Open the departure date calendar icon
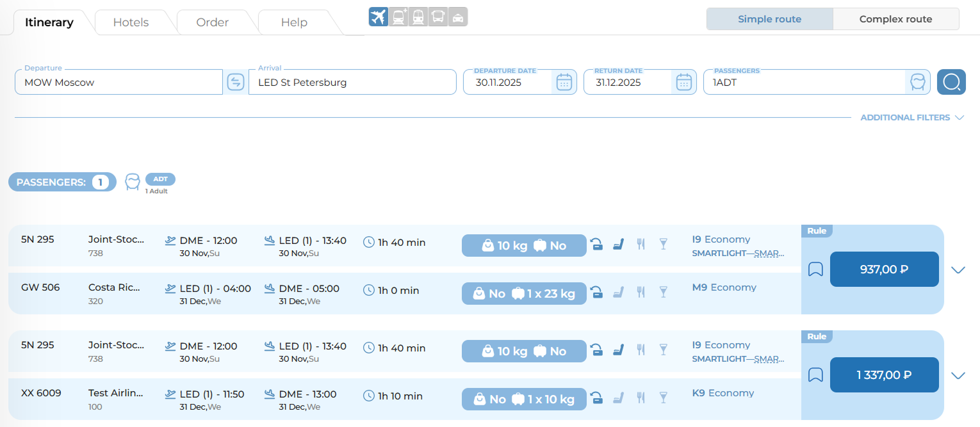 (564, 82)
